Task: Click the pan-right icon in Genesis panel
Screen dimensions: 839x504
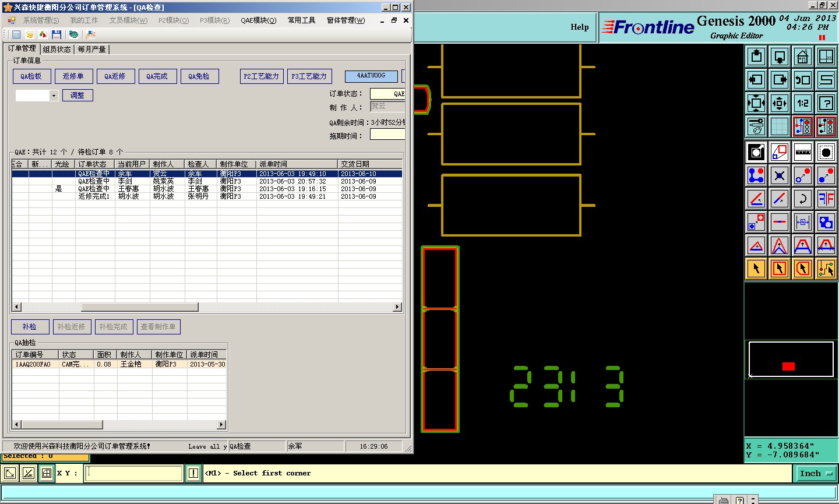Action: tap(780, 80)
